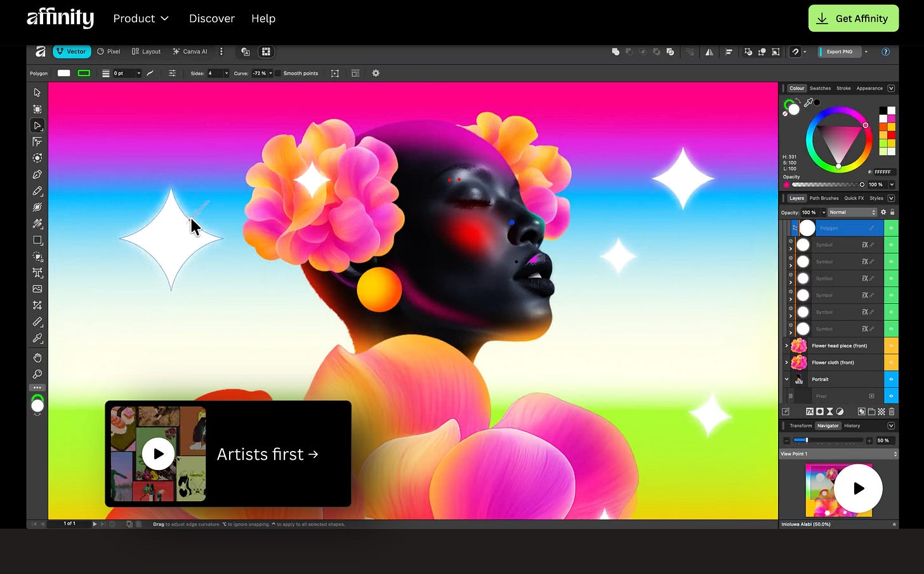Click the eyedropper in the Colour panel
The width and height of the screenshot is (924, 574).
click(808, 103)
